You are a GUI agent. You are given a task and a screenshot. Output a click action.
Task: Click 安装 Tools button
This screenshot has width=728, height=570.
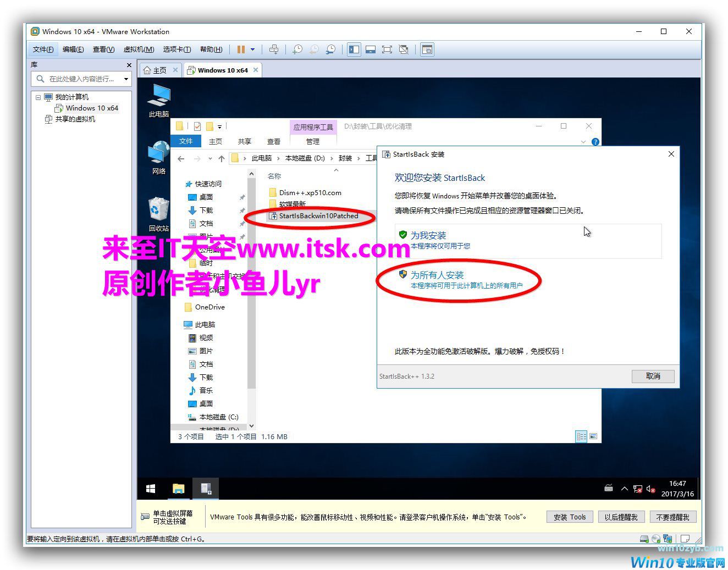[570, 517]
